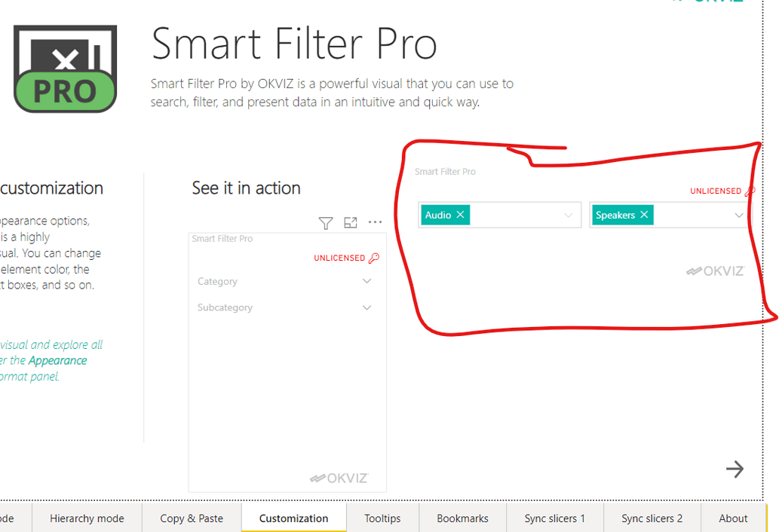Remove the Audio filter chip
The height and width of the screenshot is (532, 779).
click(459, 215)
